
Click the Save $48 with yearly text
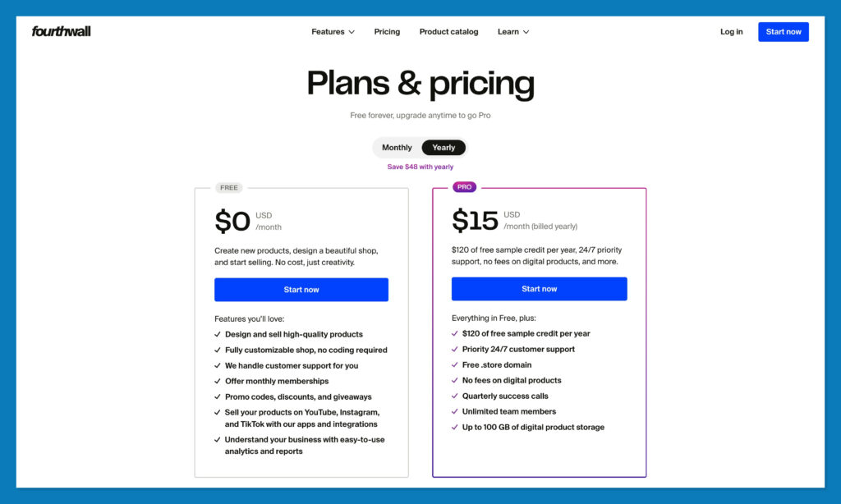click(420, 166)
